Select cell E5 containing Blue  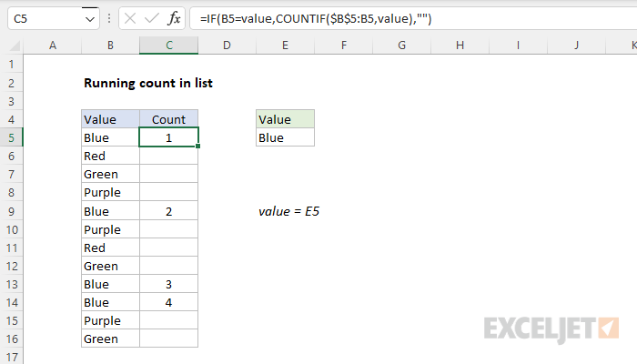click(285, 137)
